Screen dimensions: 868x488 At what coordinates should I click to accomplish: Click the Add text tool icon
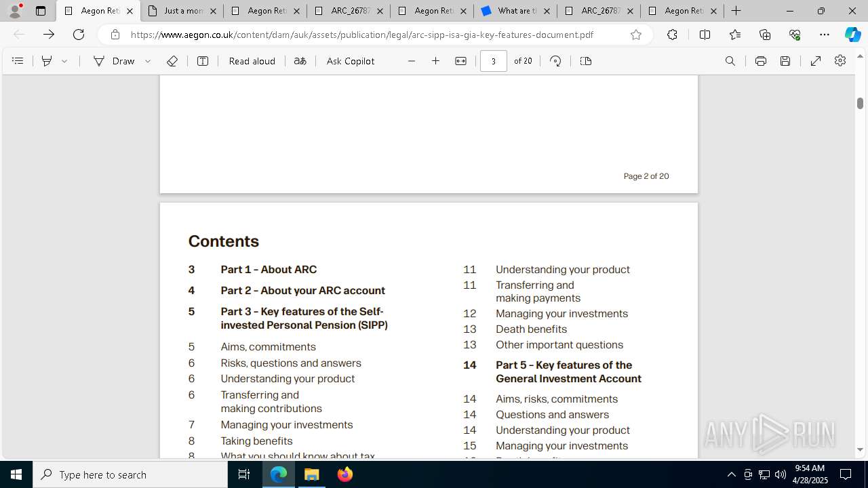(x=203, y=61)
